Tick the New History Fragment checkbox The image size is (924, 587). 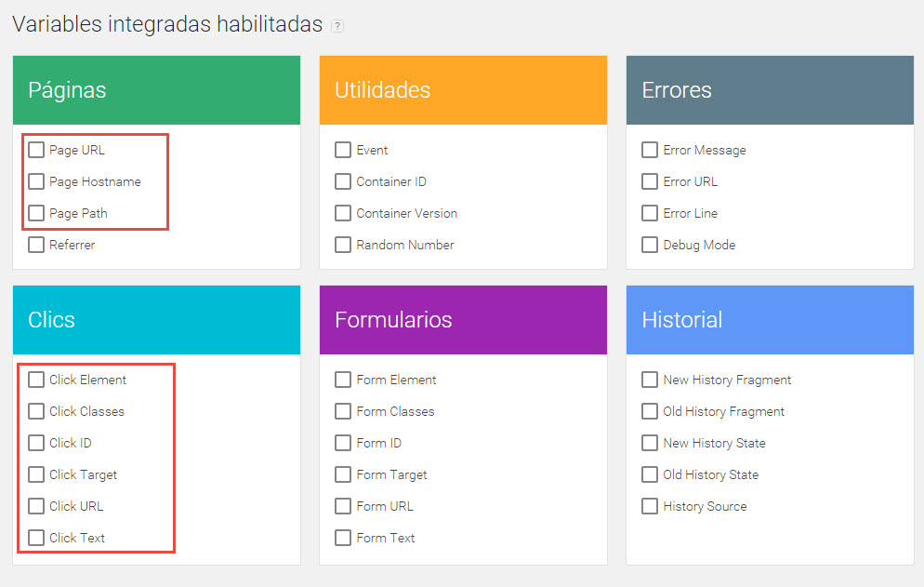tap(650, 380)
